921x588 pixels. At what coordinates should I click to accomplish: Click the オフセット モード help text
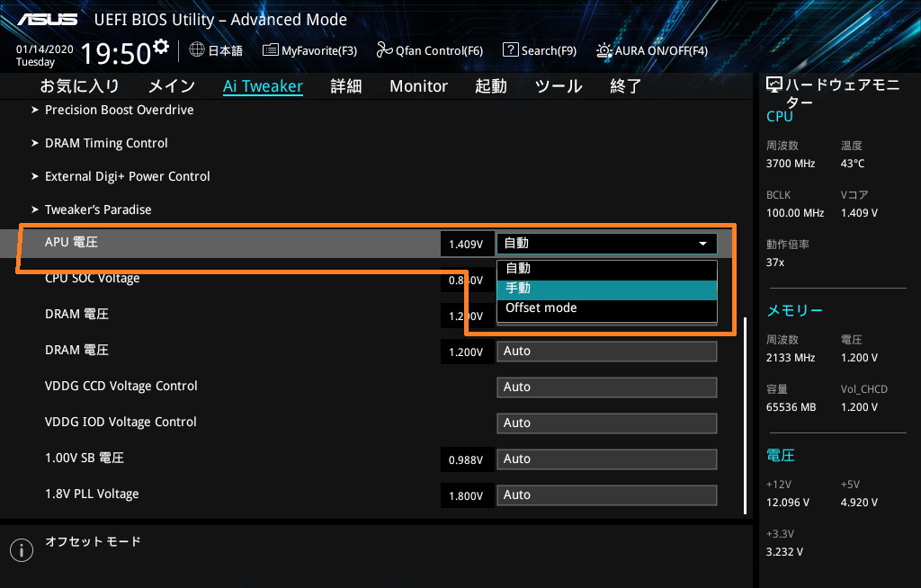click(93, 541)
